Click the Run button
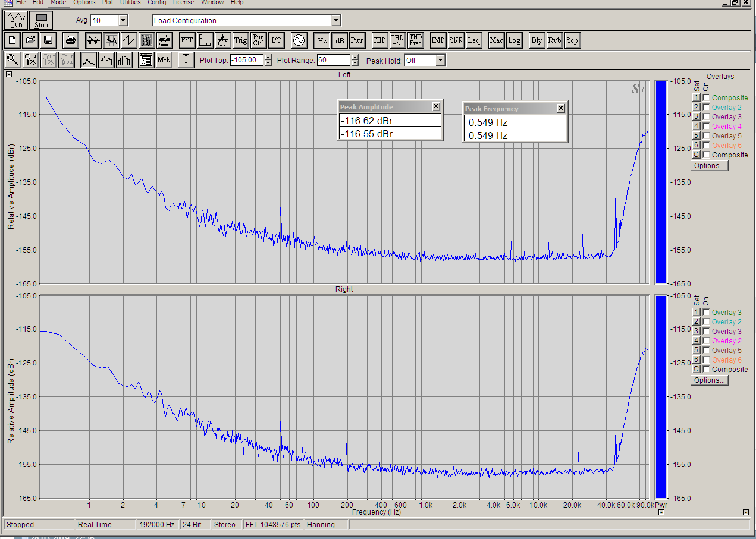 [16, 20]
